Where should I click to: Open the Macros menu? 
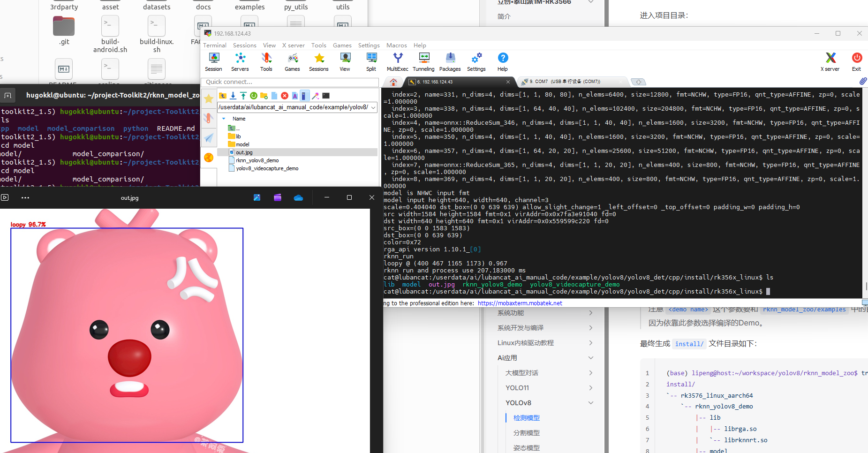click(x=396, y=45)
